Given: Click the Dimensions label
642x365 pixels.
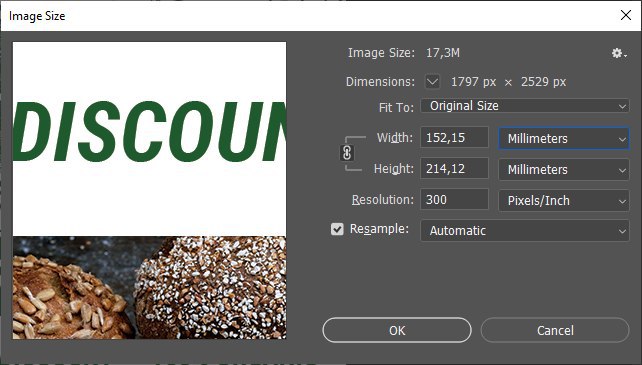Looking at the screenshot, I should [380, 82].
